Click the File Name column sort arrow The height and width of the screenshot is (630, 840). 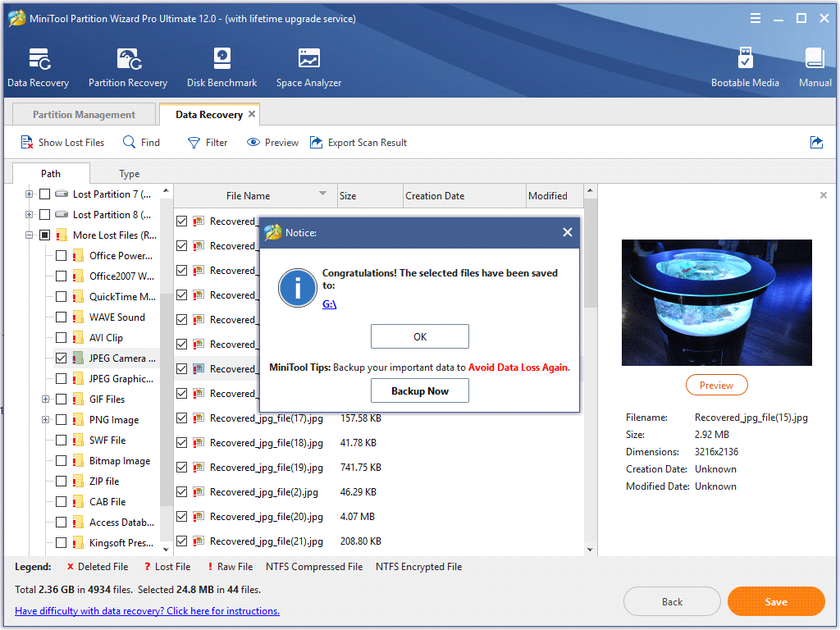click(x=322, y=193)
